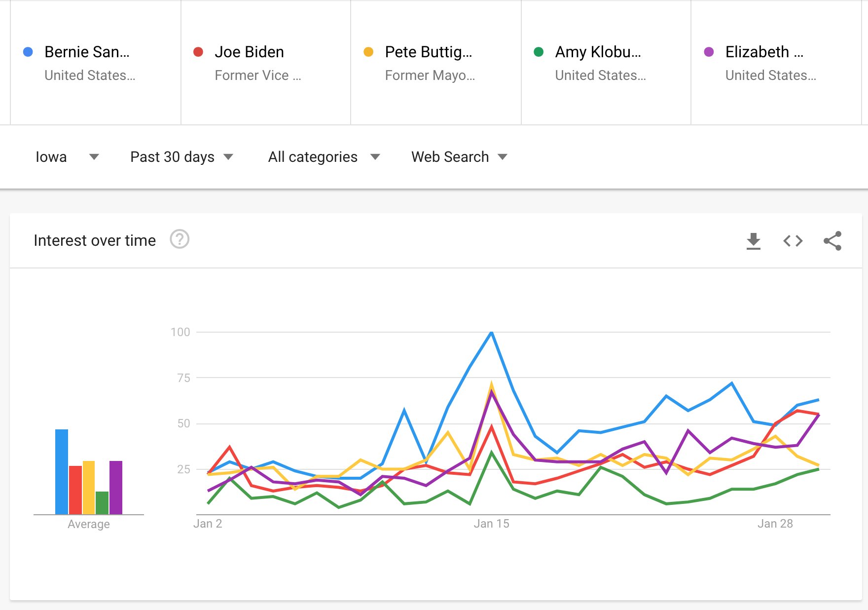This screenshot has width=868, height=610.
Task: Click the 50 y-axis value
Action: click(183, 423)
